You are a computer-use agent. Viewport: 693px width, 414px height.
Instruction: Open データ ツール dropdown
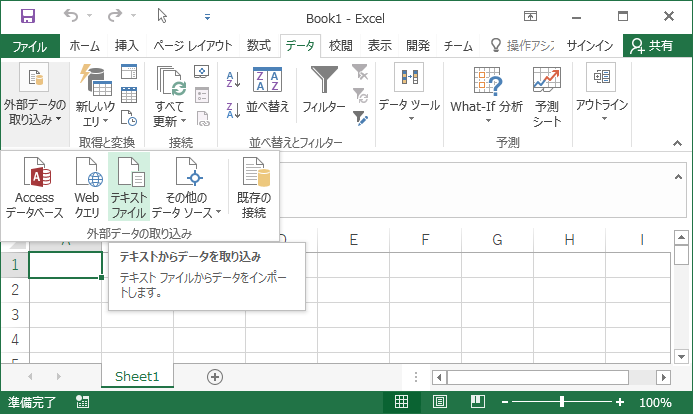pos(410,93)
